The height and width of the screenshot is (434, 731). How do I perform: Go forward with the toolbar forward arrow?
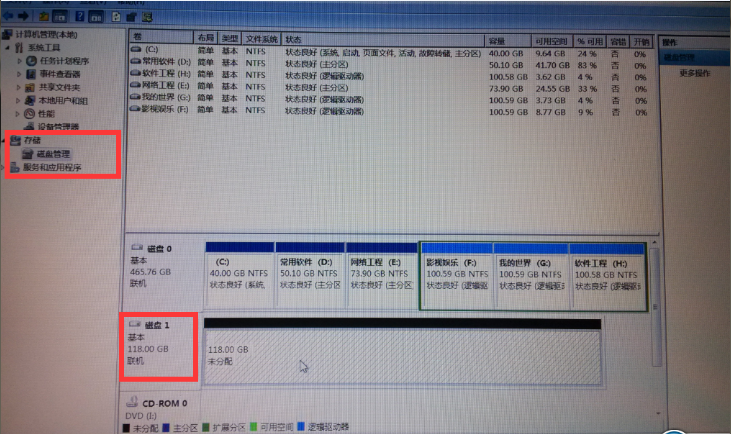point(23,16)
